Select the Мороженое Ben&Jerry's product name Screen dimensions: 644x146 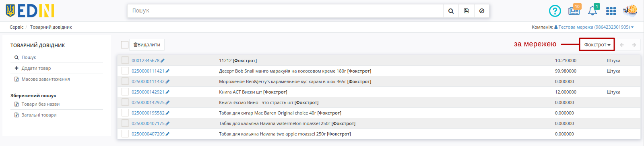tap(295, 82)
